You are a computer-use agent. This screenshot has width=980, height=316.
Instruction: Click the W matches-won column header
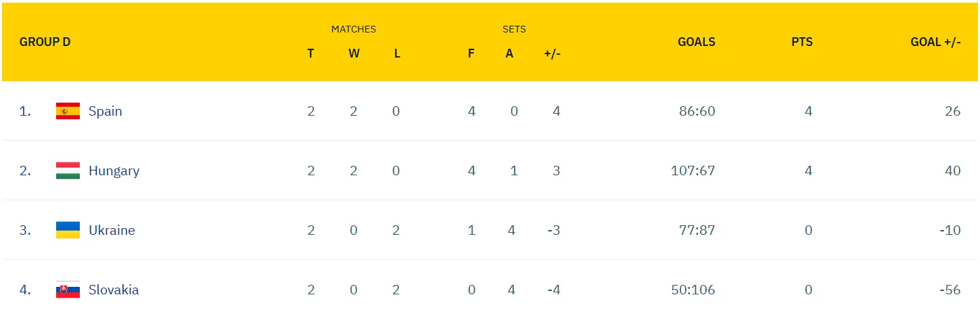pyautogui.click(x=354, y=53)
